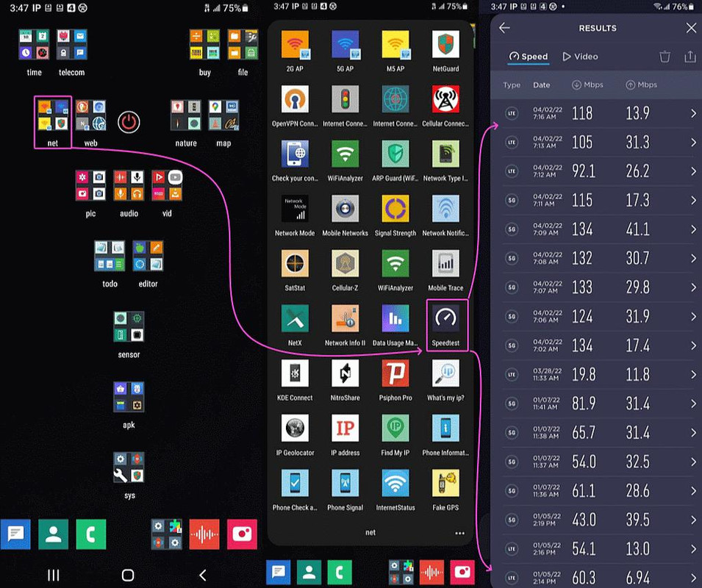Open the Find My IP app
Viewport: 702px width, 588px height.
(x=395, y=429)
